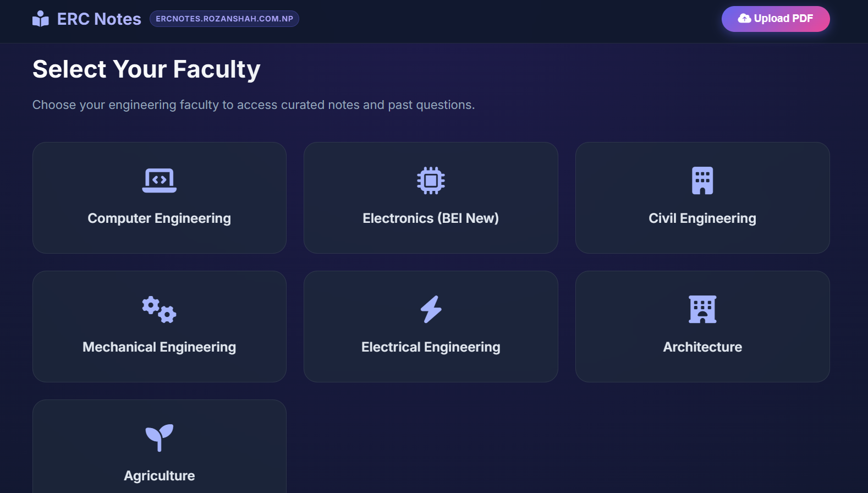This screenshot has height=493, width=868.
Task: Click the ERCNOTES.ROZANSHAH.COM.NP domain badge
Action: point(224,19)
